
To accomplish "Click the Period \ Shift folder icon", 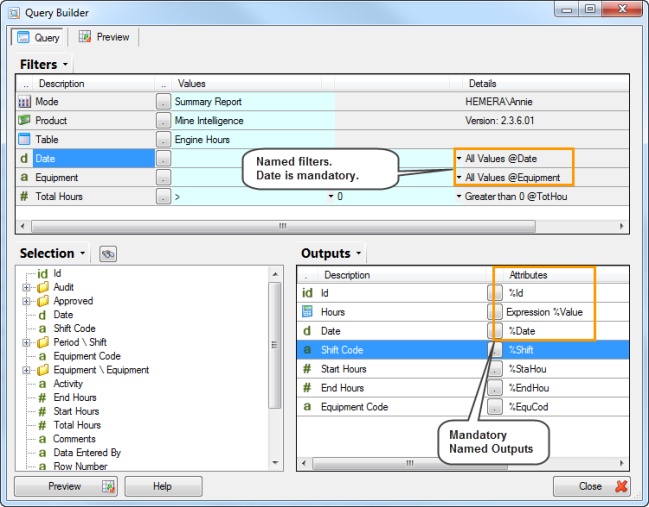I will (x=43, y=342).
